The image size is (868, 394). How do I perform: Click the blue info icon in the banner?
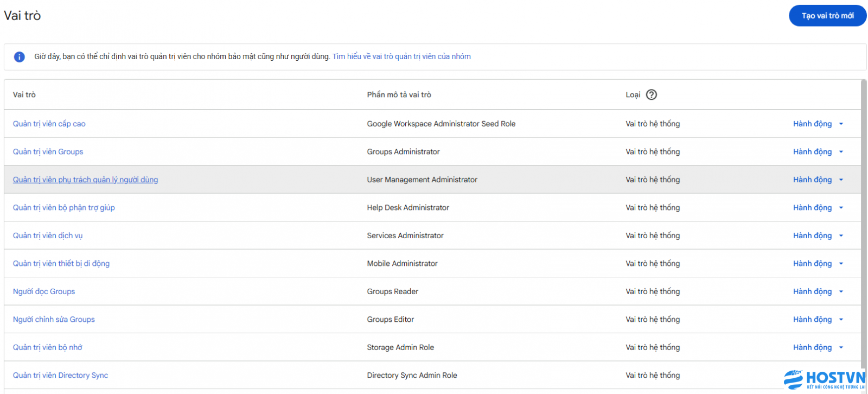[x=19, y=57]
